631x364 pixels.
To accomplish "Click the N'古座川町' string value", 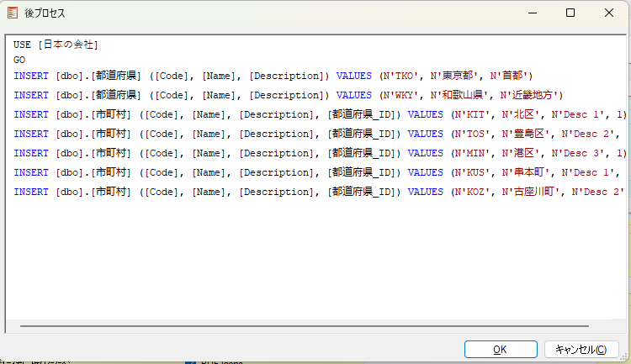I will [x=531, y=192].
